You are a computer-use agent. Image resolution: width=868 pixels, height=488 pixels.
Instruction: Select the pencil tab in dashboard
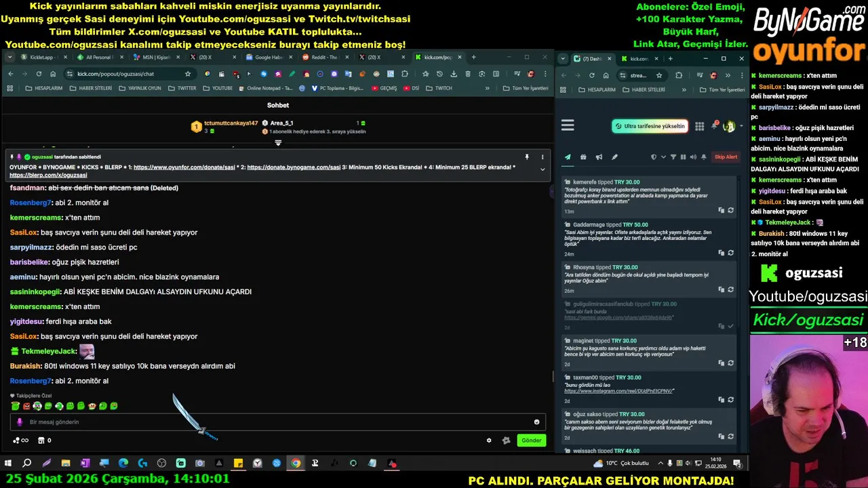click(x=614, y=157)
